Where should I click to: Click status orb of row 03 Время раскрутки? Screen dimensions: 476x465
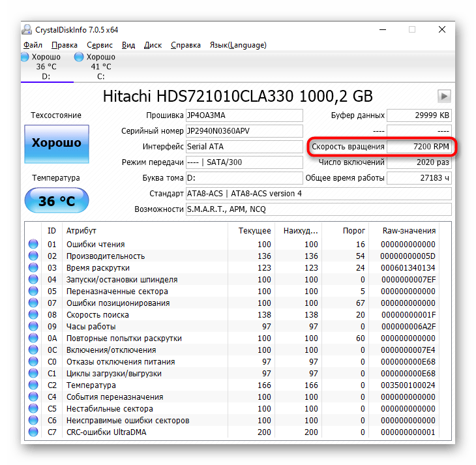pyautogui.click(x=33, y=267)
